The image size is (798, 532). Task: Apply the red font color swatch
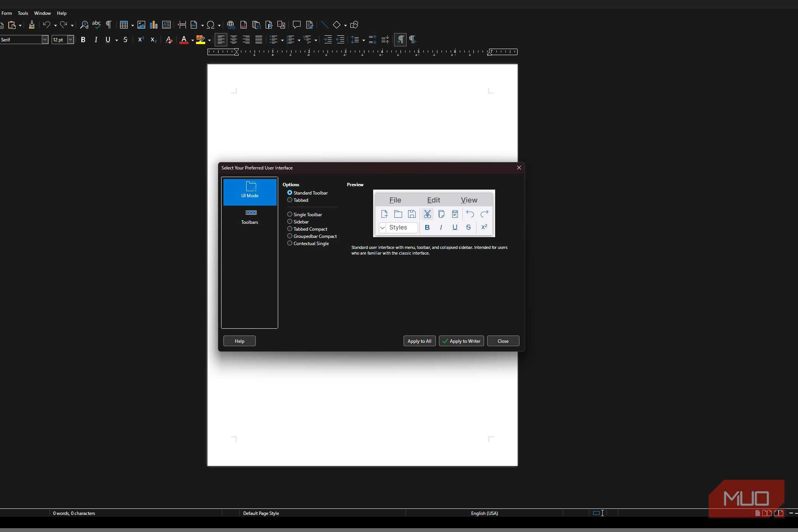[184, 40]
